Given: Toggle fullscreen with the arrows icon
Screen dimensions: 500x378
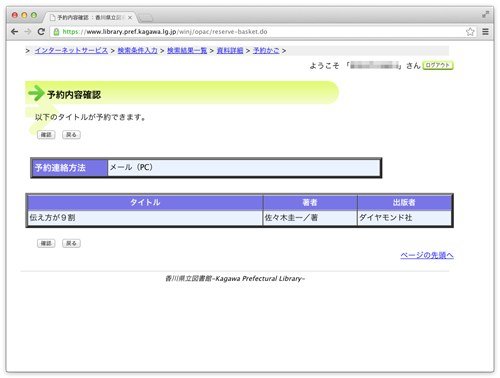Looking at the screenshot, I should (485, 14).
